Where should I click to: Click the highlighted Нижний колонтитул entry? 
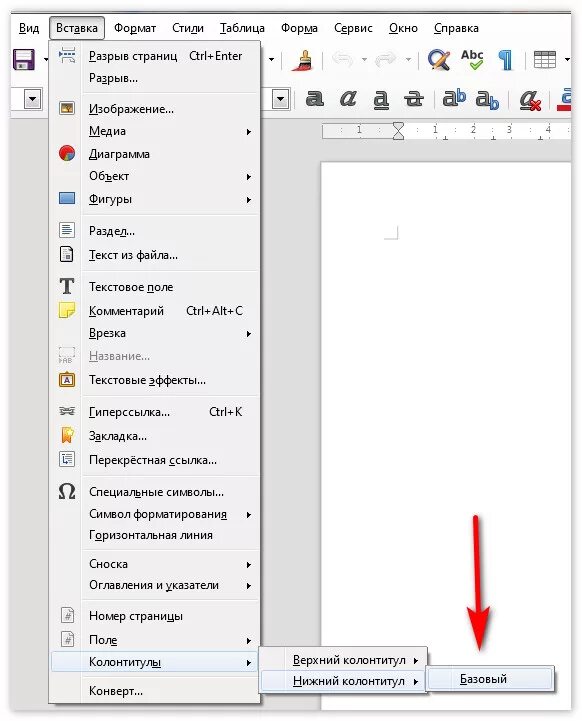coord(344,681)
